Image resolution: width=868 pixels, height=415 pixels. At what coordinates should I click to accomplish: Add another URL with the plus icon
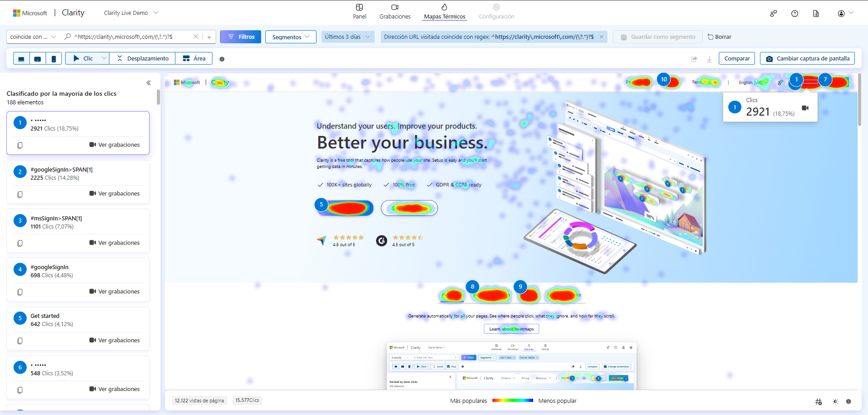209,37
